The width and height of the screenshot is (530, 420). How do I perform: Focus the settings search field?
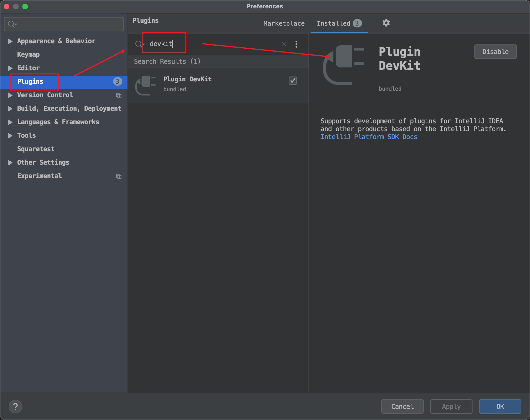64,24
